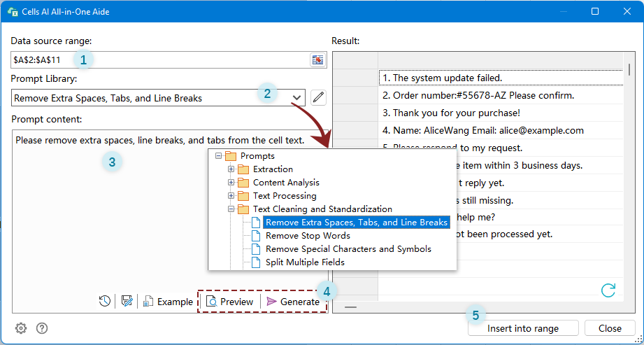
Task: Select result row with Order number #55678-AZ
Action: (501, 95)
